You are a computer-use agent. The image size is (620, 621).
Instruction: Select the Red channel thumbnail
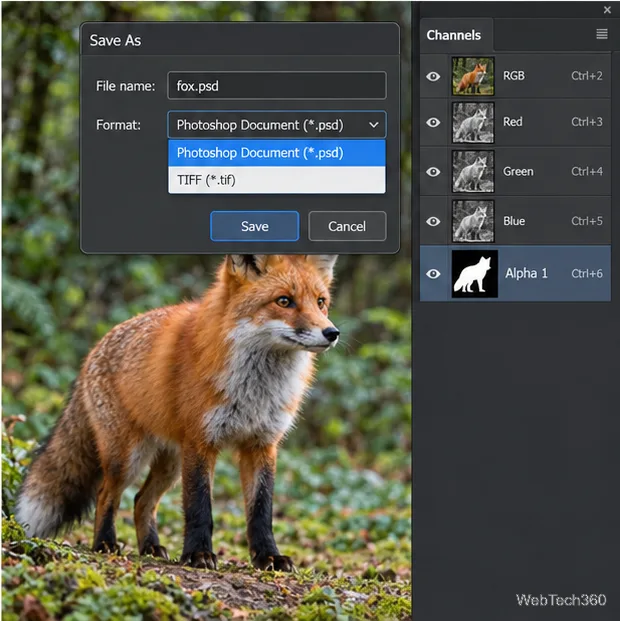[473, 122]
